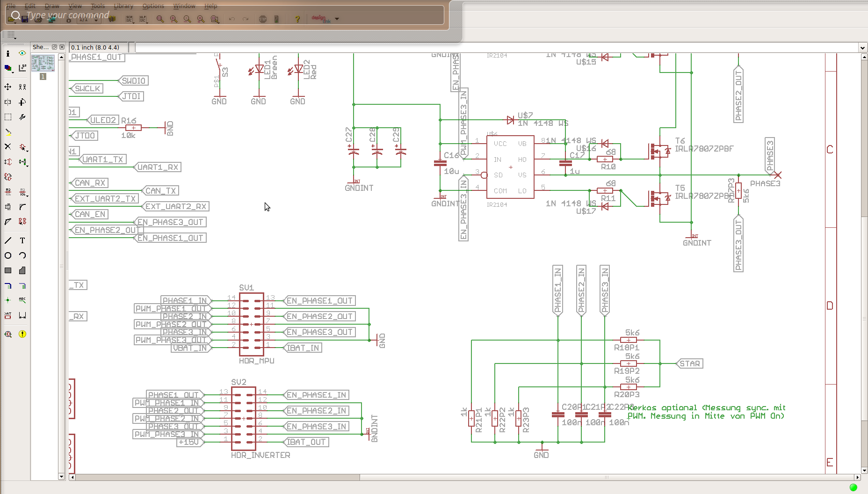The image size is (868, 494).
Task: Select the Mark origin tool
Action: pos(22,68)
